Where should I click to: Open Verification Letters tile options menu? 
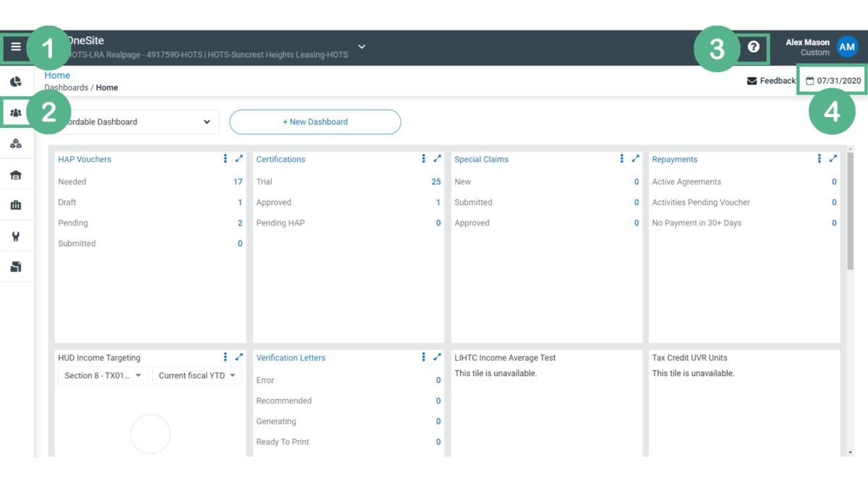click(424, 356)
